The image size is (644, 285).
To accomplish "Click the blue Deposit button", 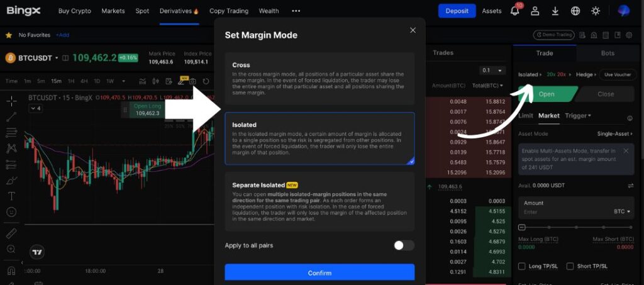I will 457,11.
